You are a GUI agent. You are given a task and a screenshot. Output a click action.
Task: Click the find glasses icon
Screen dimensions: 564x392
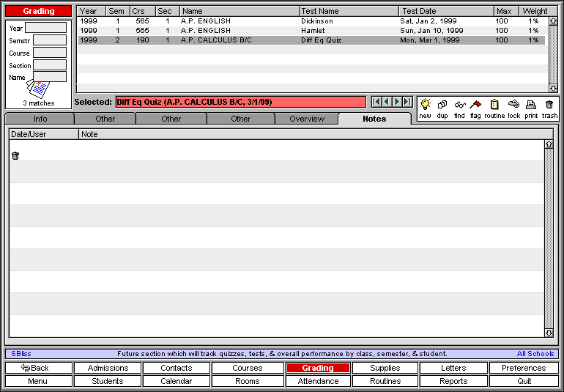pos(460,105)
